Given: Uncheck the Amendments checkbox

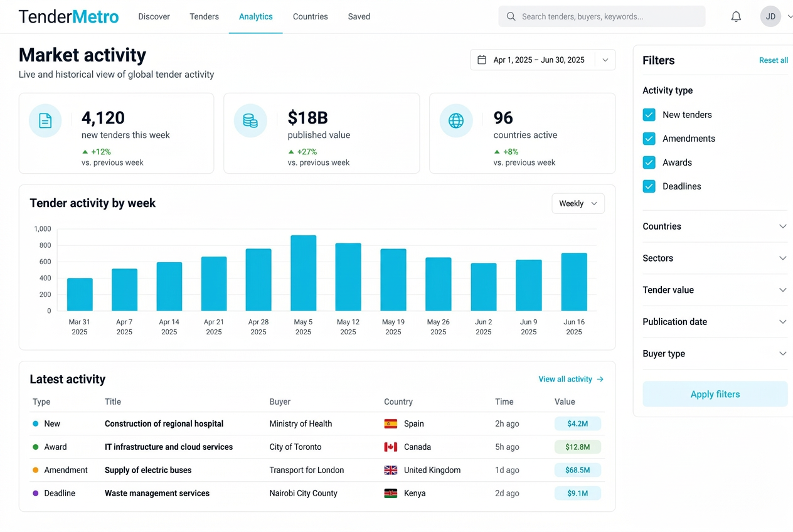Looking at the screenshot, I should point(649,139).
